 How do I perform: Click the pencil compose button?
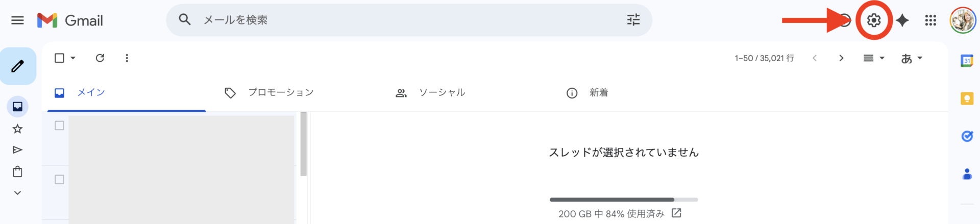[18, 66]
